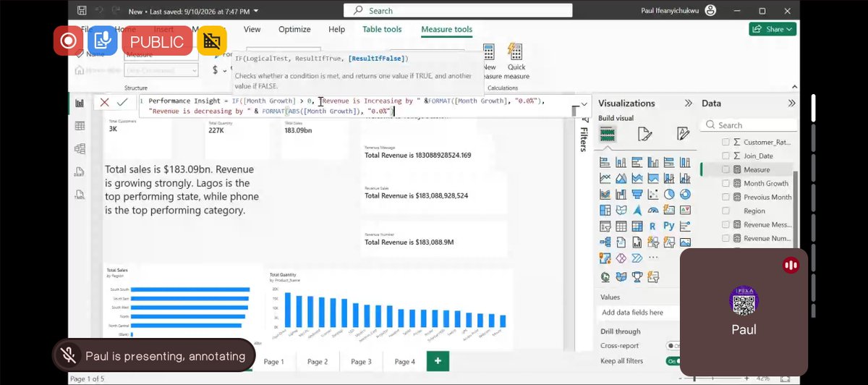Insert the R script visual
868x385 pixels.
coord(652,225)
